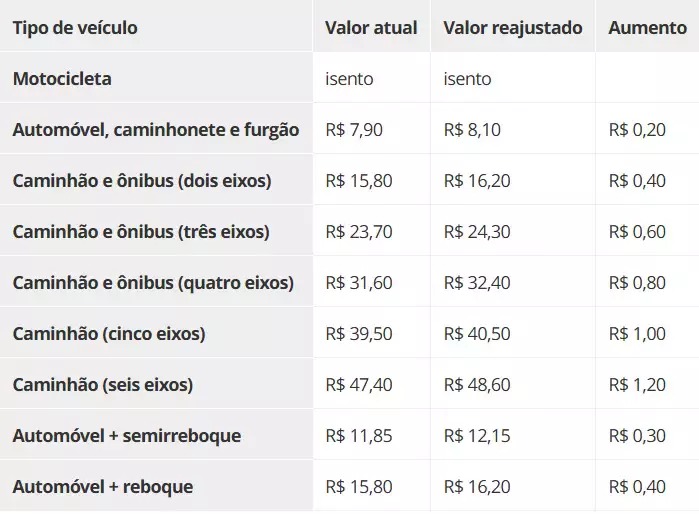Click the R$ 39,50 current value cell
This screenshot has width=699, height=514.
pyautogui.click(x=359, y=333)
